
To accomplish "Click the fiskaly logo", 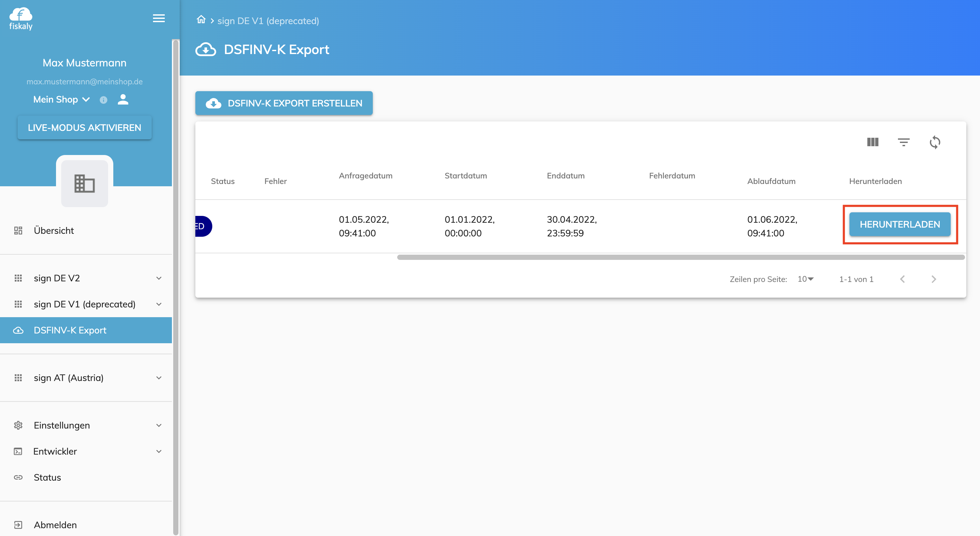I will [21, 19].
